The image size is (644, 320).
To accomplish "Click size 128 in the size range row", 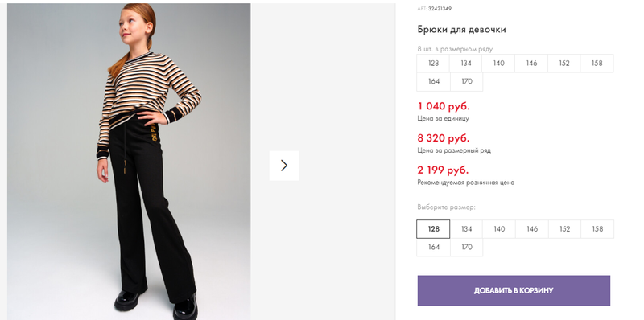I will point(433,64).
